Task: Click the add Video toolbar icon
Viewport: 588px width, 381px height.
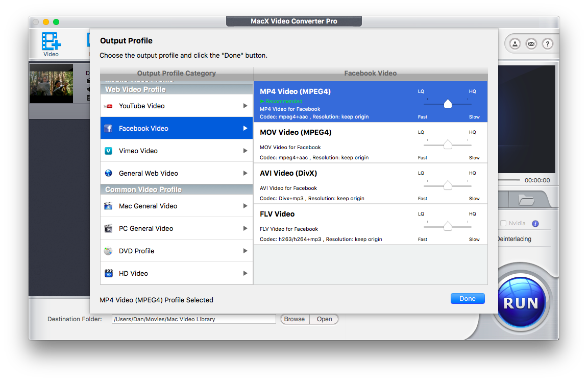Action: [x=51, y=44]
